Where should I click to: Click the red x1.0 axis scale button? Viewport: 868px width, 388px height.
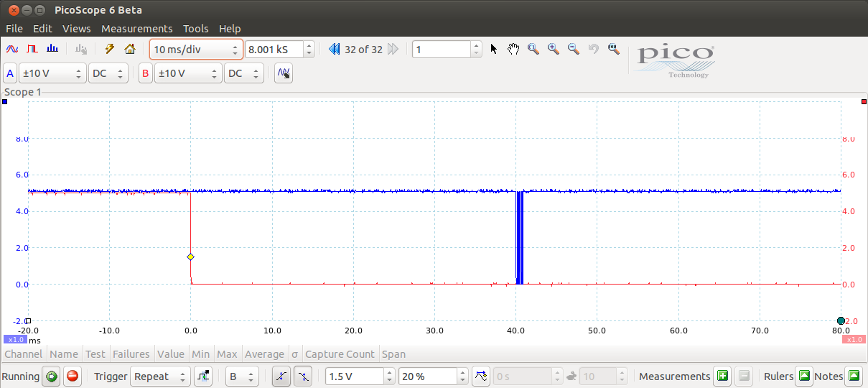coord(854,340)
